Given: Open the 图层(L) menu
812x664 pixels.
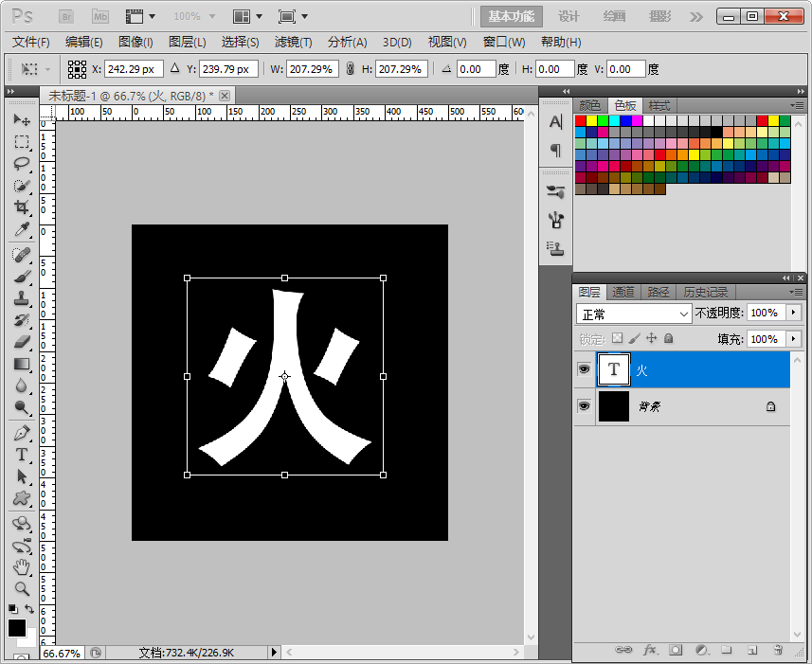Looking at the screenshot, I should [188, 42].
